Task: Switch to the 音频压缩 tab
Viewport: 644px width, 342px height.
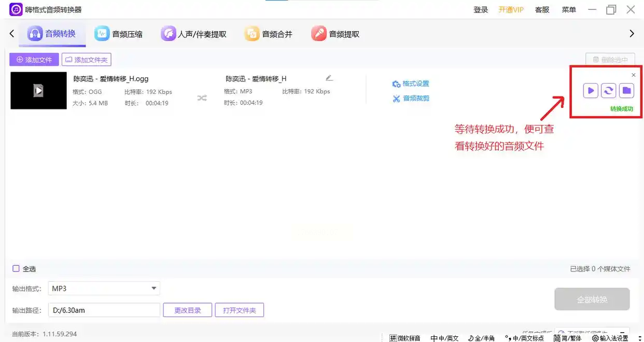Action: [119, 34]
